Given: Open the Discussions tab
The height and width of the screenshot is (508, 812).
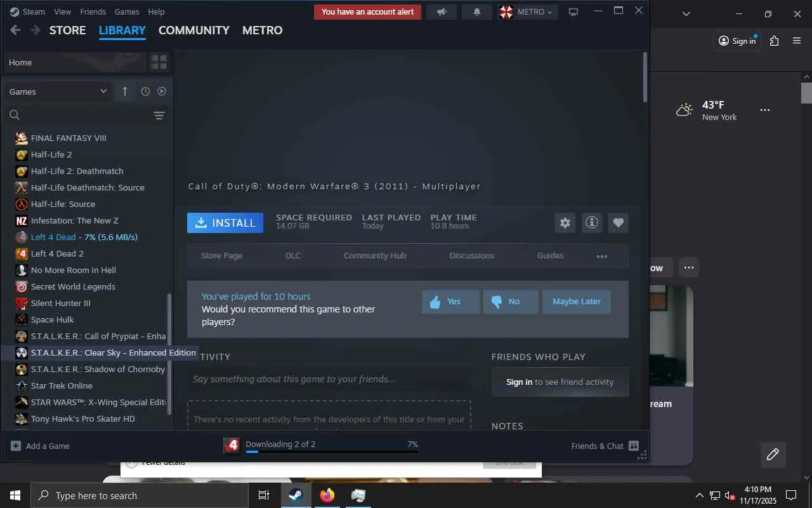Looking at the screenshot, I should coord(471,256).
